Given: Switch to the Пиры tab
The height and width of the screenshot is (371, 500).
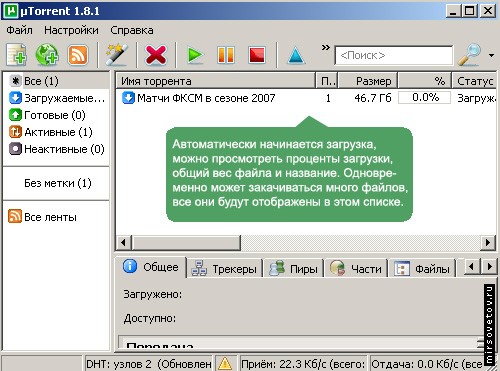Looking at the screenshot, I should click(x=294, y=269).
